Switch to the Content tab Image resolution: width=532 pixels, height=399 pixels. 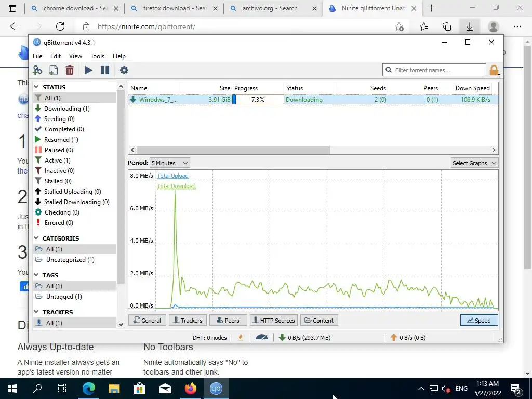pos(320,320)
